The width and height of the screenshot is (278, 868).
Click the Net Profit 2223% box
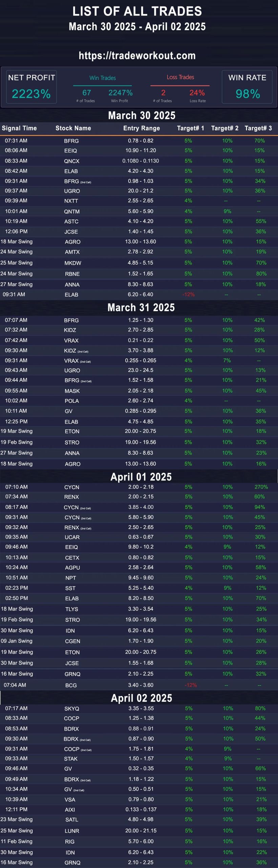pyautogui.click(x=31, y=87)
